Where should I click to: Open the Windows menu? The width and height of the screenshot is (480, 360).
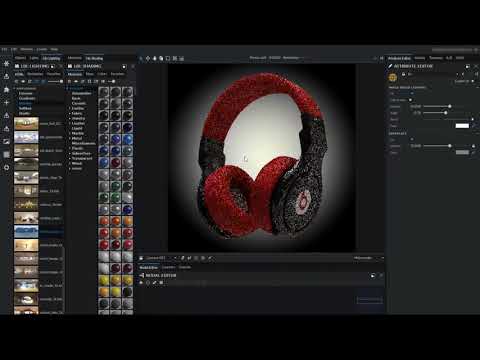(26, 49)
